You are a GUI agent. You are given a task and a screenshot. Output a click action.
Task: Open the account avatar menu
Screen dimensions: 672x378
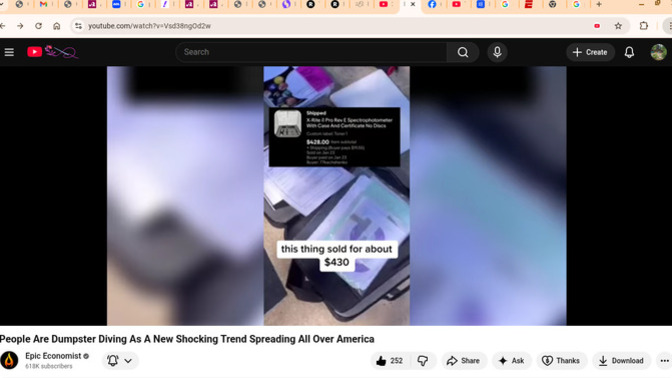pos(658,52)
